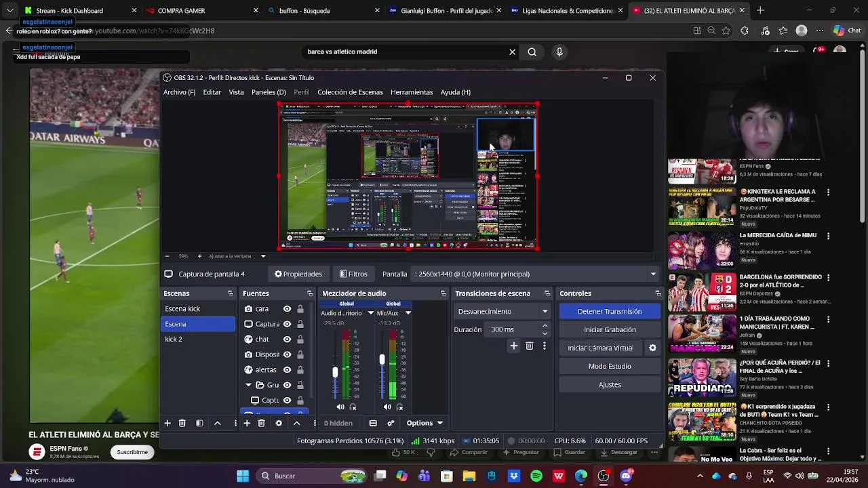Move scene up with Escenas arrow icon

point(218,423)
